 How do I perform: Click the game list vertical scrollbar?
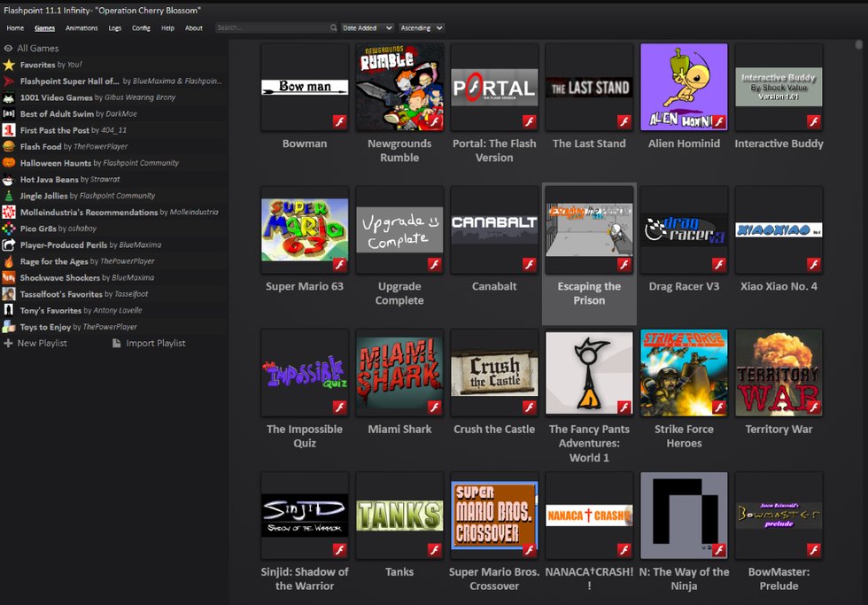[858, 44]
